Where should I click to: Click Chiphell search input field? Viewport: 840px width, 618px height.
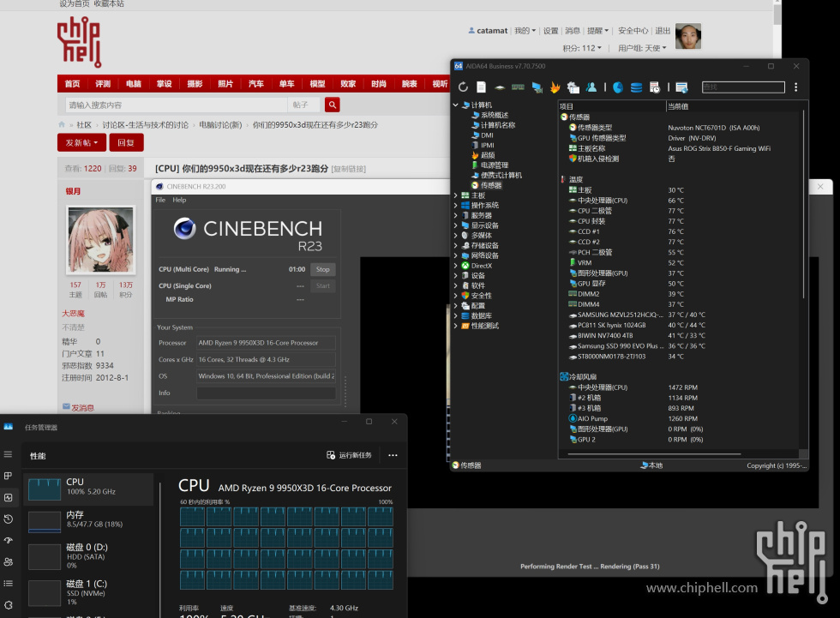[176, 105]
